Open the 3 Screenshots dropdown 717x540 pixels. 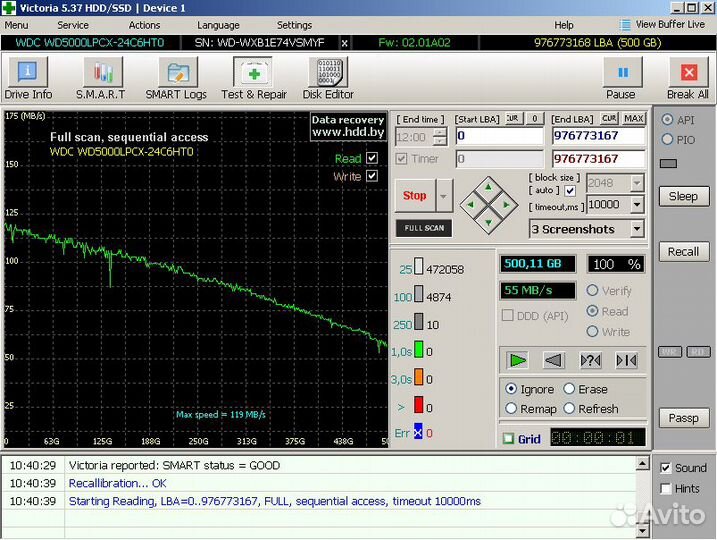637,229
